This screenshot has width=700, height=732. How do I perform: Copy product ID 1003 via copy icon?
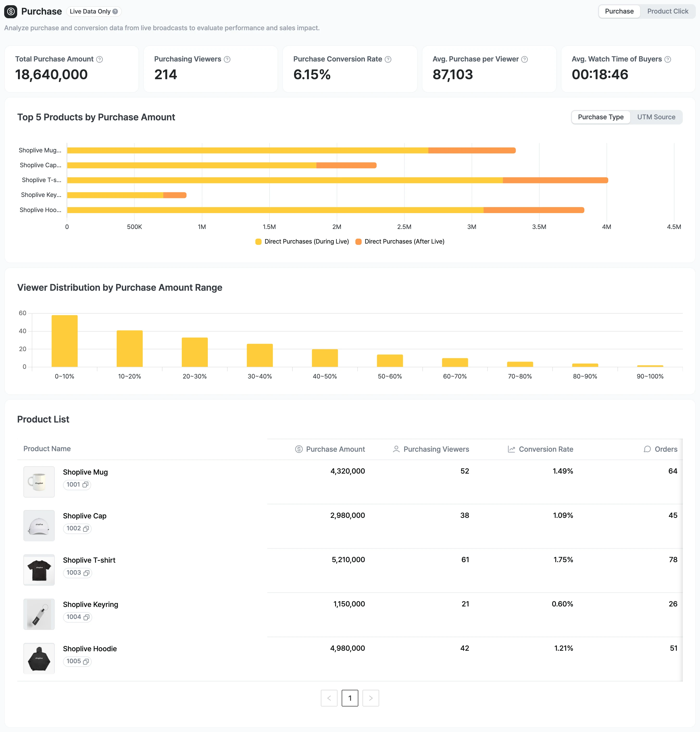pyautogui.click(x=86, y=573)
